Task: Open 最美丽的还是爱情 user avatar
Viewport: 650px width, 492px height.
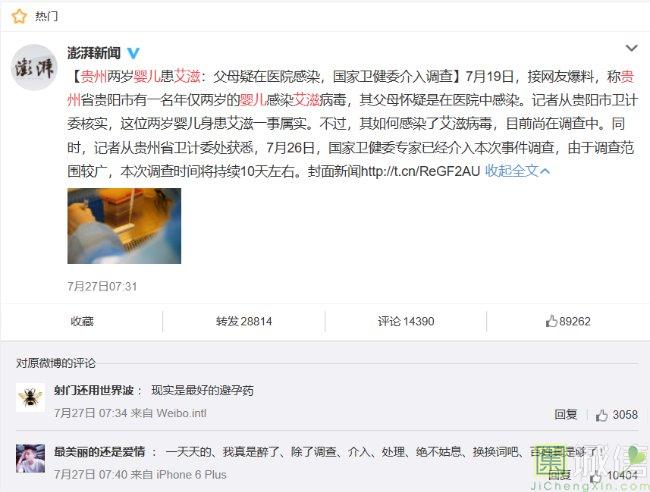Action: (30, 458)
